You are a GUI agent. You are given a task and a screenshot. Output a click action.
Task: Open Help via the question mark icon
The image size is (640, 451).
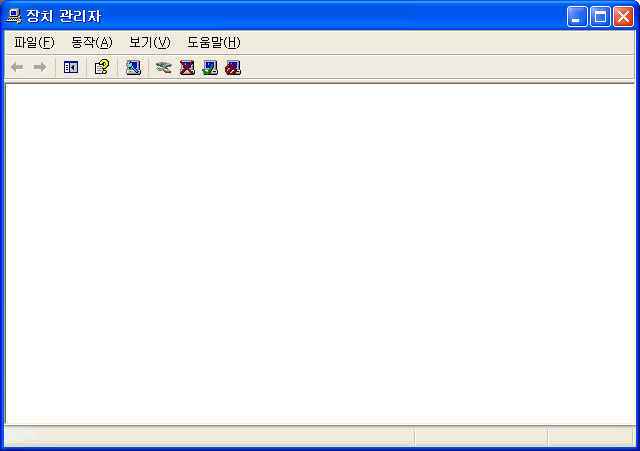(102, 67)
